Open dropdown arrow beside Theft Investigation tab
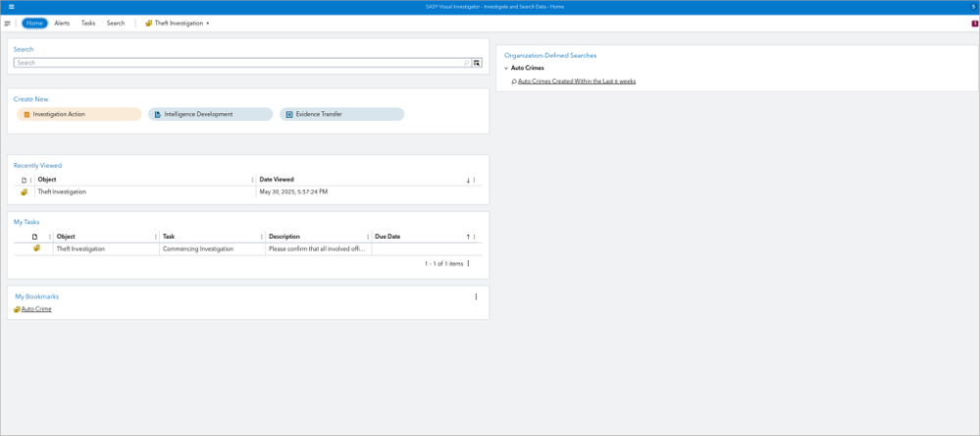 tap(208, 24)
